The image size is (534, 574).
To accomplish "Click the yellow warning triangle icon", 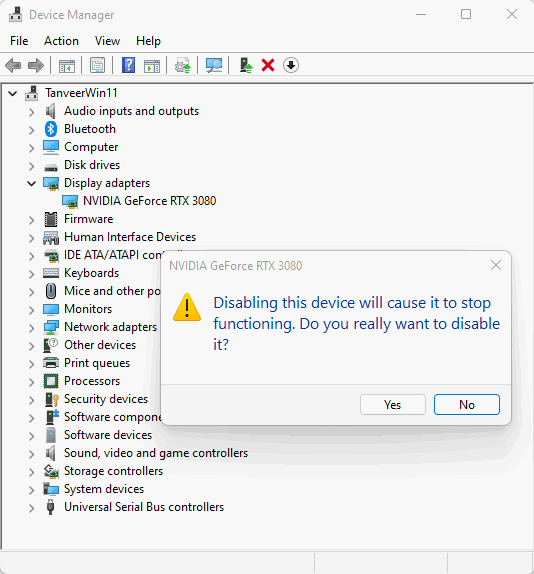I will [187, 307].
